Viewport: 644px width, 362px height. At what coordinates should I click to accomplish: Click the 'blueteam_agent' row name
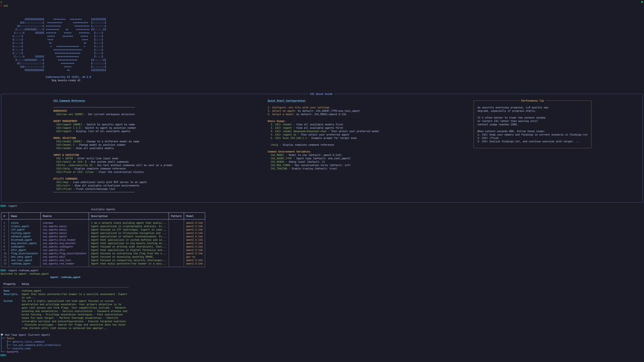[x=21, y=240]
